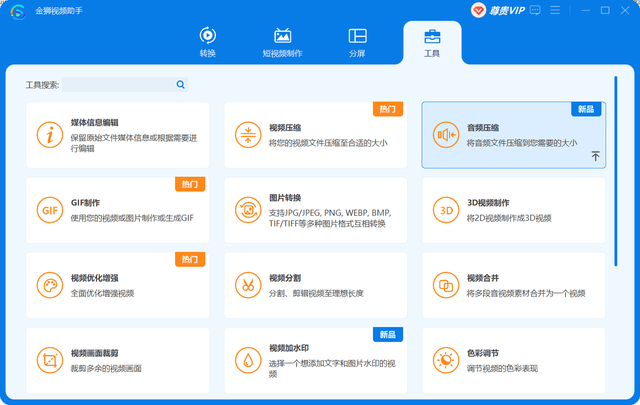The width and height of the screenshot is (640, 405).
Task: Click description 将多段音视频素材合并为一个视频
Action: 526,294
